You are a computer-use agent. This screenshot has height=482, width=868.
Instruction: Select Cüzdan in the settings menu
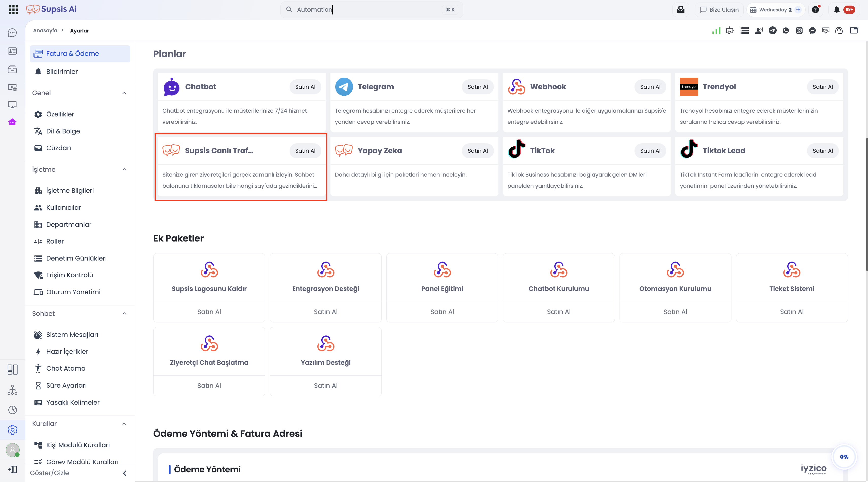point(80,148)
